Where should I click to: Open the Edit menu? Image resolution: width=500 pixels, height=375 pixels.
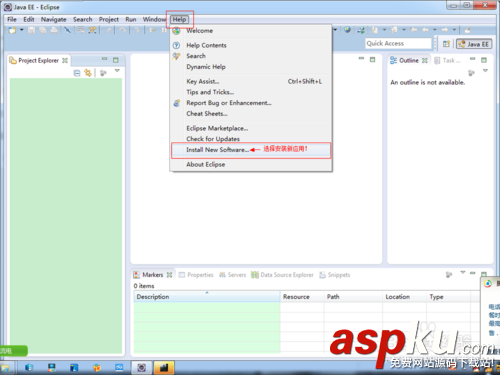[x=29, y=19]
